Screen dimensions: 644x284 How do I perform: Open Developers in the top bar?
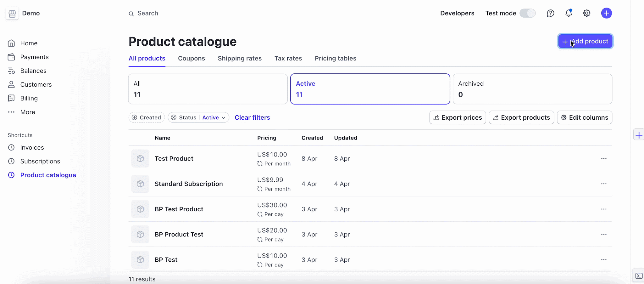(x=457, y=13)
